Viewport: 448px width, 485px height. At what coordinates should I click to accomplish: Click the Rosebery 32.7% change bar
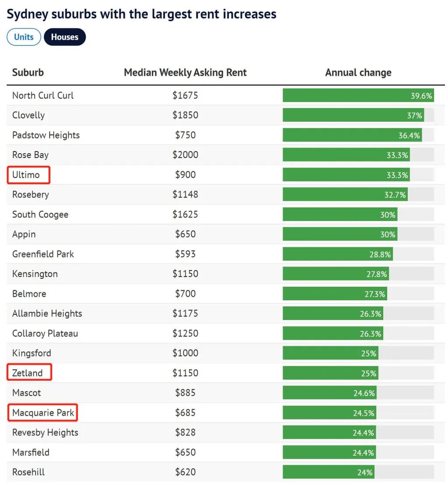(345, 195)
